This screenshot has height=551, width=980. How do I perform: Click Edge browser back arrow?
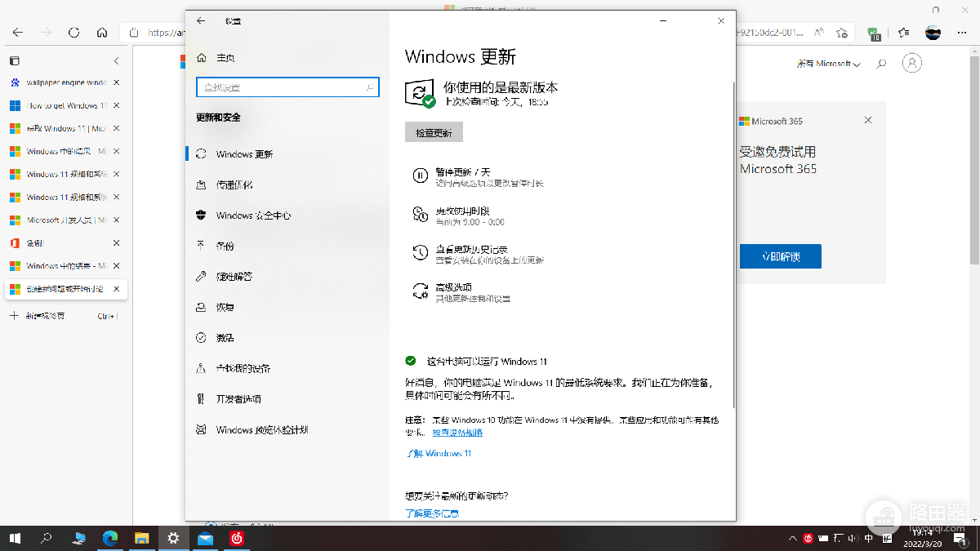[18, 33]
